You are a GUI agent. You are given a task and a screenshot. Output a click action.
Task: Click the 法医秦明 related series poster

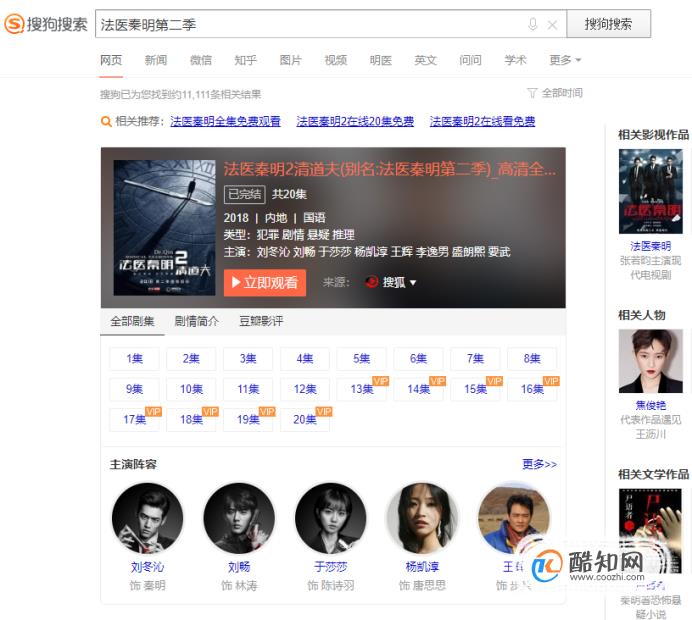tap(651, 192)
